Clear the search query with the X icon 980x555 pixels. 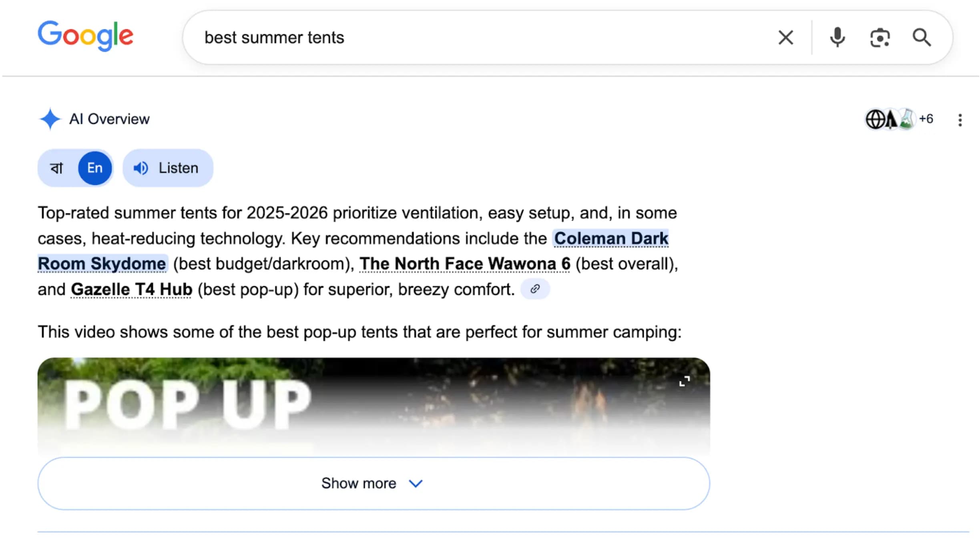click(x=785, y=37)
